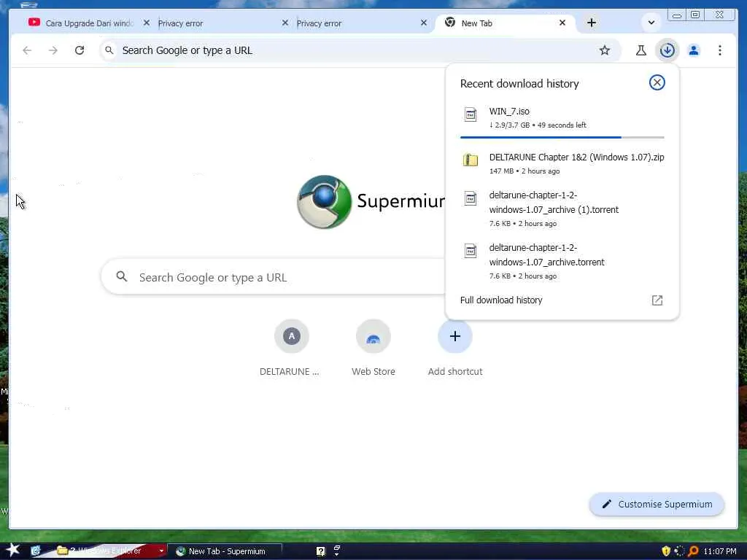Screen dimensions: 747x560
Task: Open the three-dot browser menu
Action: pyautogui.click(x=720, y=50)
